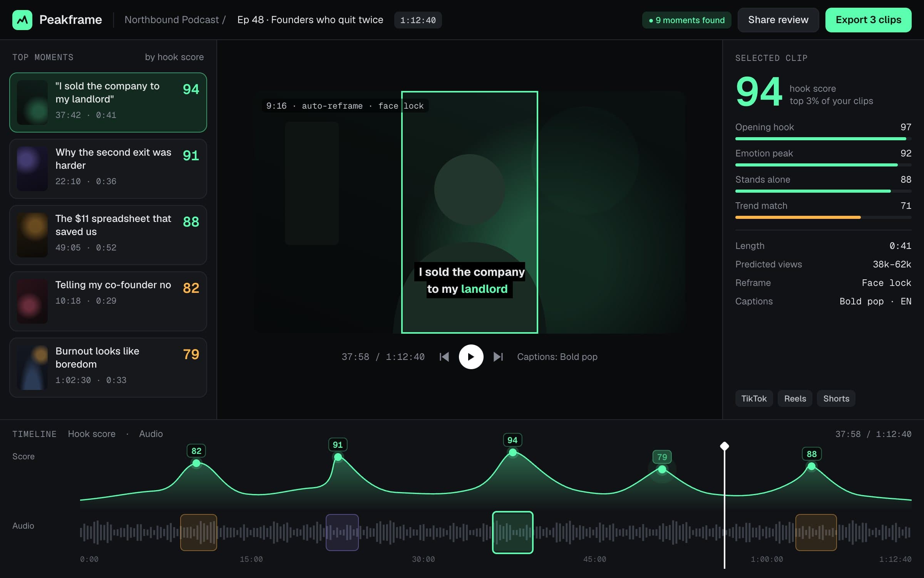This screenshot has width=924, height=578.
Task: Select "The $11 spreadsheet that saved us" moment
Action: click(x=108, y=235)
